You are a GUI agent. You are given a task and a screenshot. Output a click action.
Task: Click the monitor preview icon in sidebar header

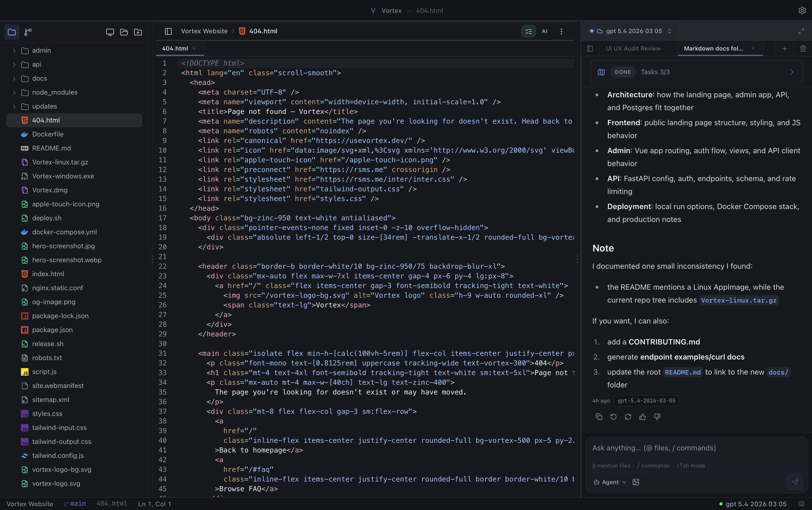110,32
